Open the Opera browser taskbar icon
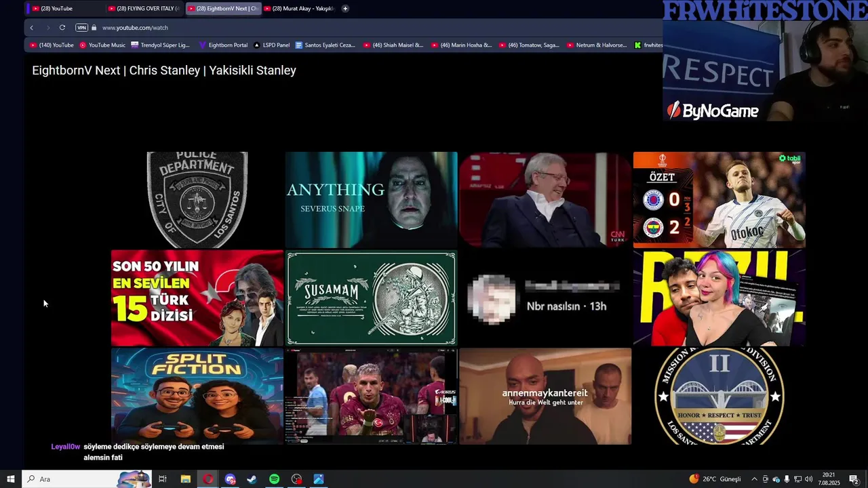The height and width of the screenshot is (488, 868). pos(208,479)
